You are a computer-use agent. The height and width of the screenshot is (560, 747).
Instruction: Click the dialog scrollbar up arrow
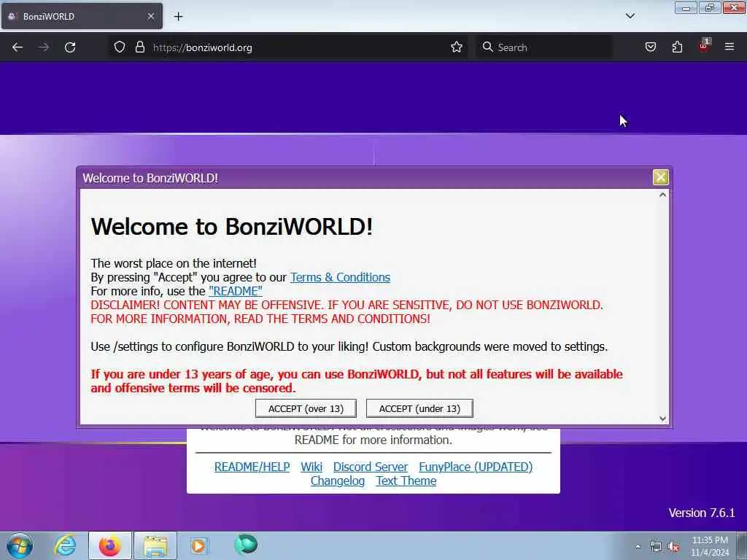(662, 195)
